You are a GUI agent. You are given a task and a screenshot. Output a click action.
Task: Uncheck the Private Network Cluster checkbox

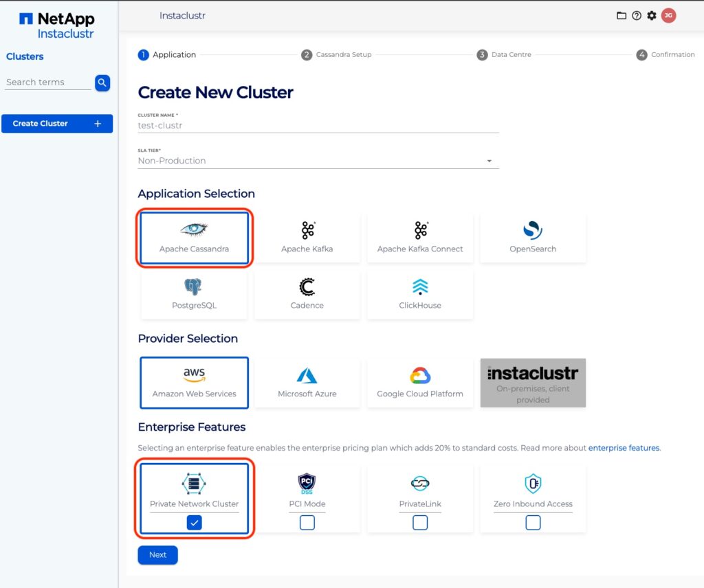coord(195,523)
